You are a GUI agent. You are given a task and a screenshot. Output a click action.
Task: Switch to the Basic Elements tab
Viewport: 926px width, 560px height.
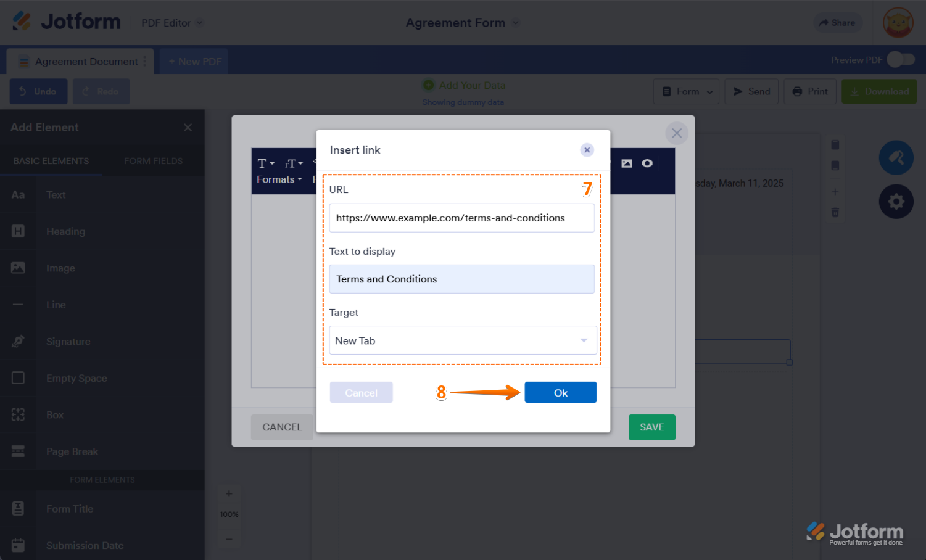tap(51, 161)
